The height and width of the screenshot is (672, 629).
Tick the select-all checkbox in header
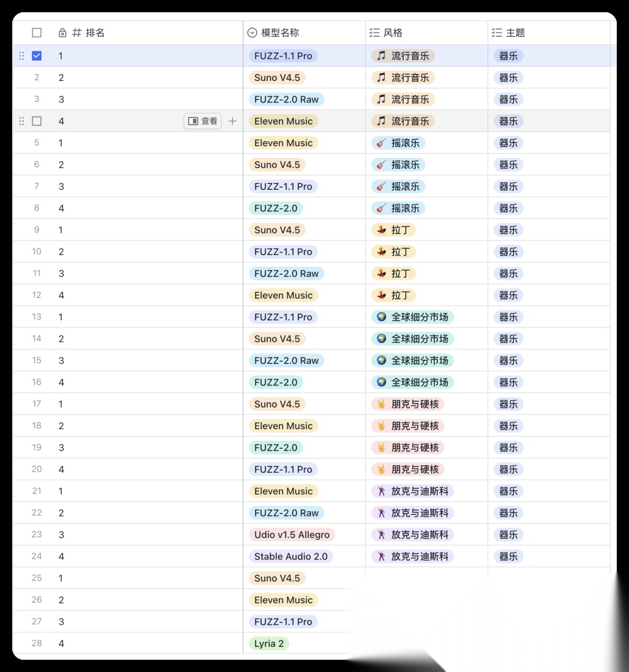click(x=37, y=33)
